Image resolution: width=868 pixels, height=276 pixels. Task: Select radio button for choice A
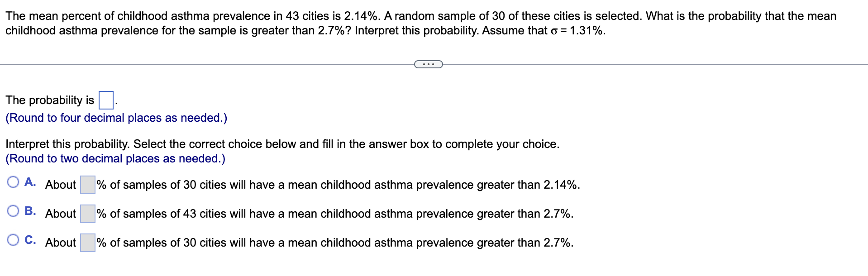point(13,182)
